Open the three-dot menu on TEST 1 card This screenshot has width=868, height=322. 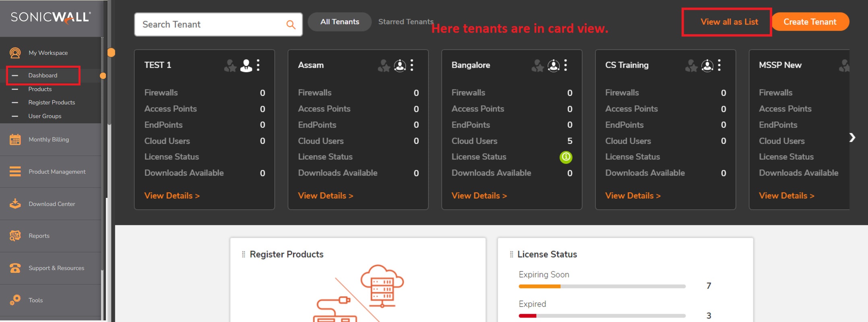click(258, 65)
